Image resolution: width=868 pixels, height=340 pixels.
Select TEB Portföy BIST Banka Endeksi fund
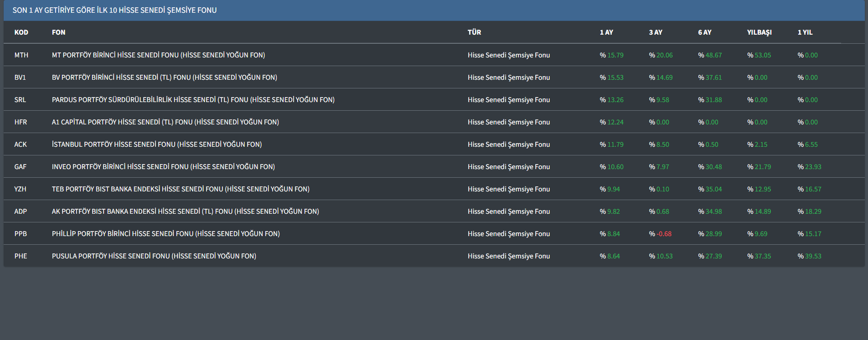click(181, 189)
